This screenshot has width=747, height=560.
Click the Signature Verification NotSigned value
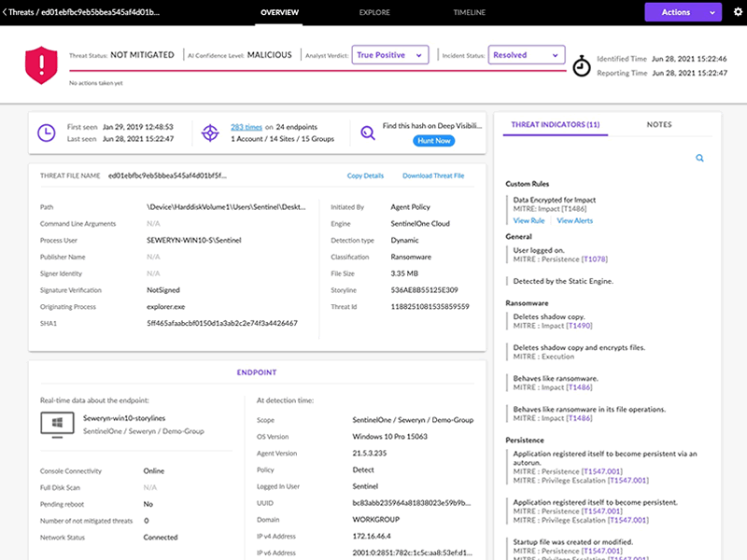(162, 290)
